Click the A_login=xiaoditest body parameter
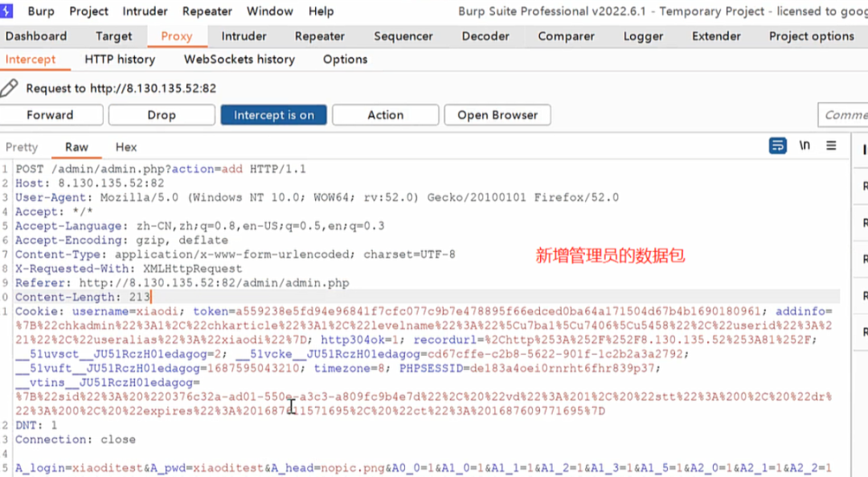The height and width of the screenshot is (477, 868). pyautogui.click(x=79, y=468)
